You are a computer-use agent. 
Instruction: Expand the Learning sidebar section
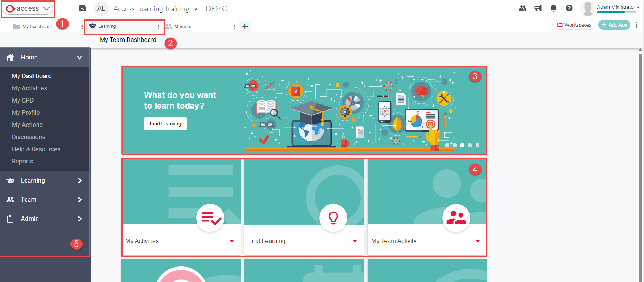[x=80, y=181]
